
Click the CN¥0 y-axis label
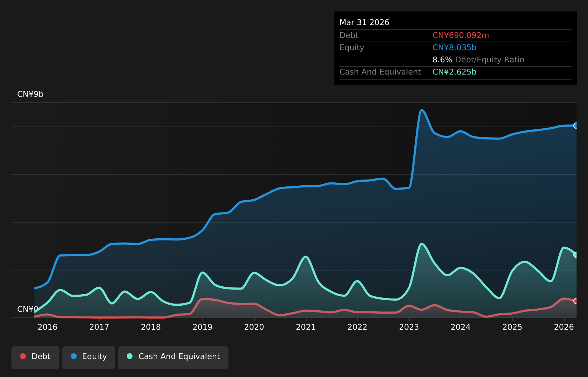pos(28,309)
